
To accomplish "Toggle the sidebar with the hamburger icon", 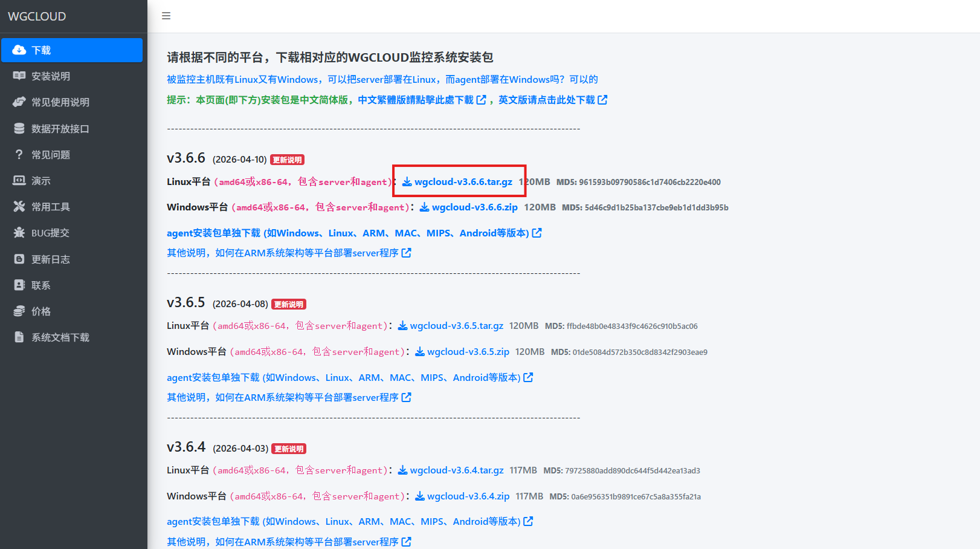I will [x=166, y=16].
